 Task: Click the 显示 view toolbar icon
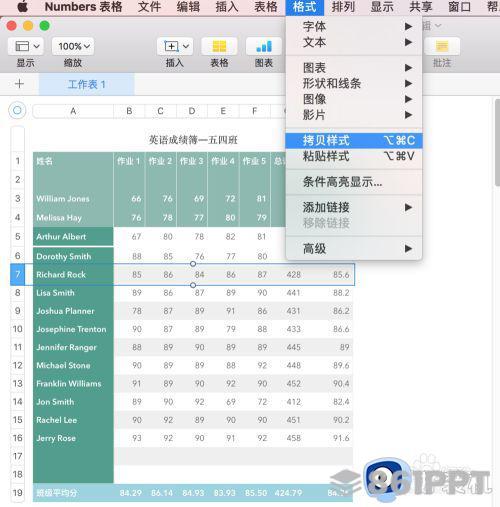point(26,46)
